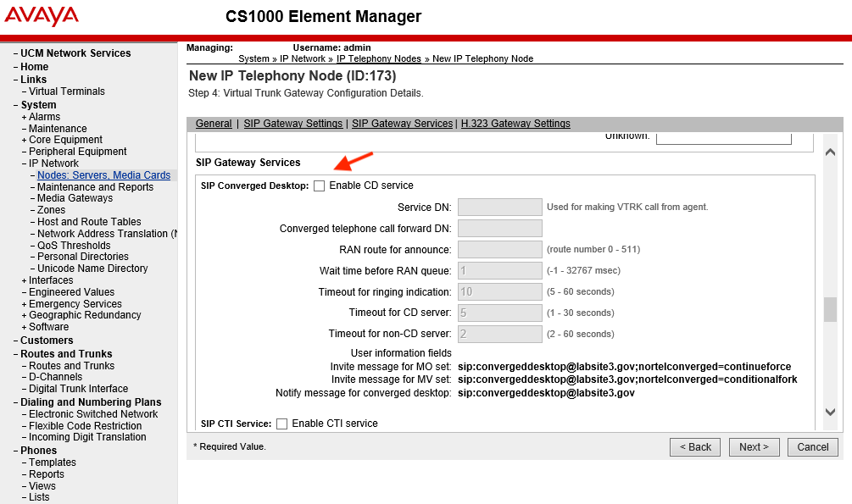Open Virtual Terminals in navigation
The image size is (852, 504).
[67, 91]
